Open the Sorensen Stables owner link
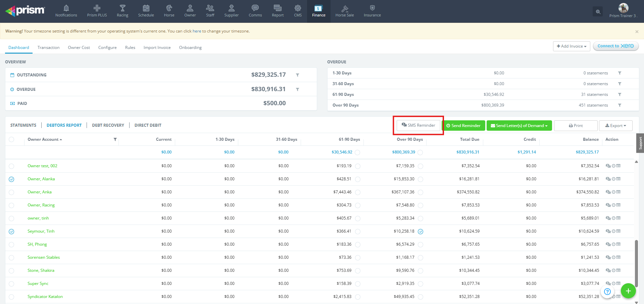The width and height of the screenshot is (644, 304). 44,257
